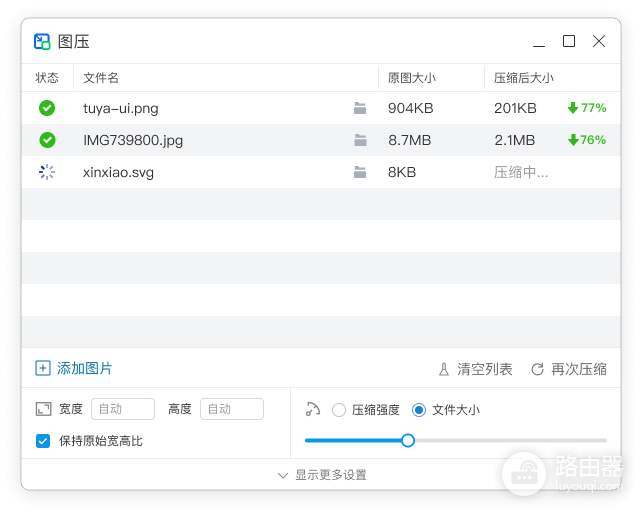
Task: Click original size 8KB
Action: coord(402,172)
